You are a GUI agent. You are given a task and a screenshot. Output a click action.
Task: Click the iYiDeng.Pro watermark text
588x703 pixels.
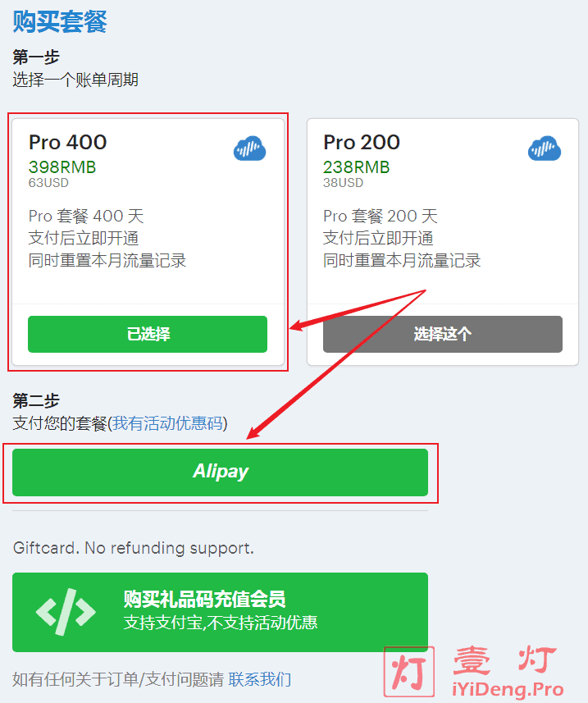tap(508, 689)
